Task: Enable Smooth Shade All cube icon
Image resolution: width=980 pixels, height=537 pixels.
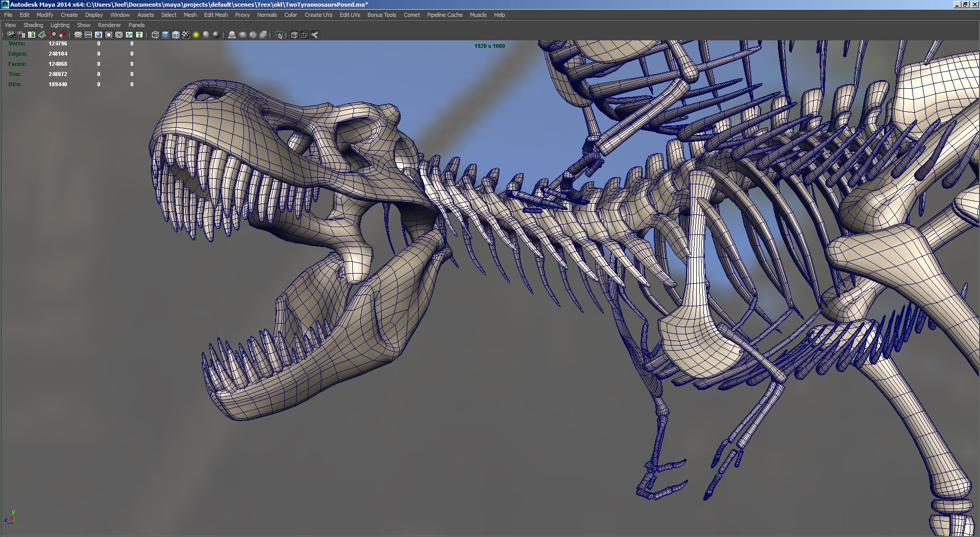Action: 165,35
